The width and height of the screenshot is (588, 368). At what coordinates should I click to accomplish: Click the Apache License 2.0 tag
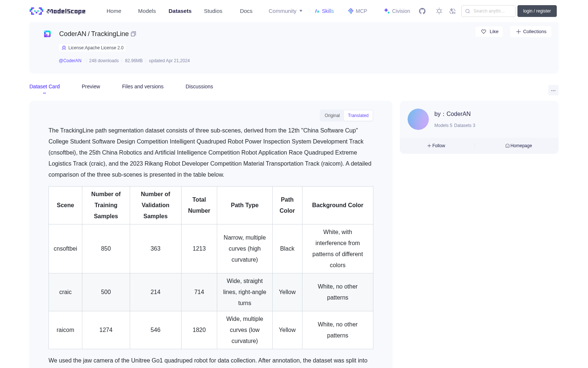pyautogui.click(x=92, y=48)
